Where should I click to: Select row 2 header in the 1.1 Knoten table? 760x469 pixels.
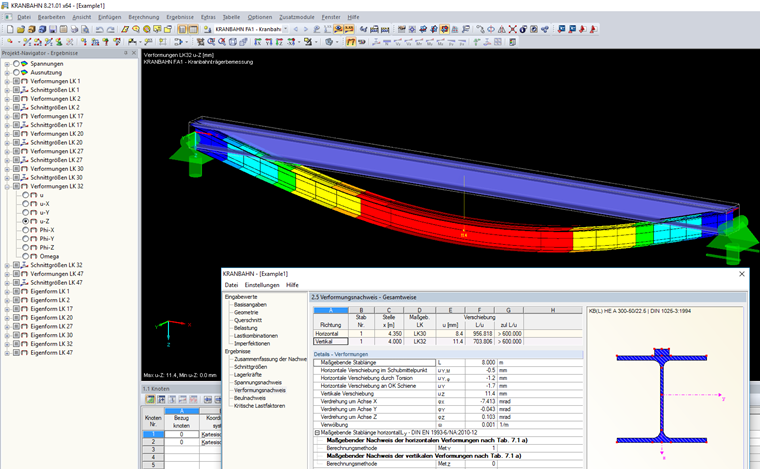pos(153,442)
